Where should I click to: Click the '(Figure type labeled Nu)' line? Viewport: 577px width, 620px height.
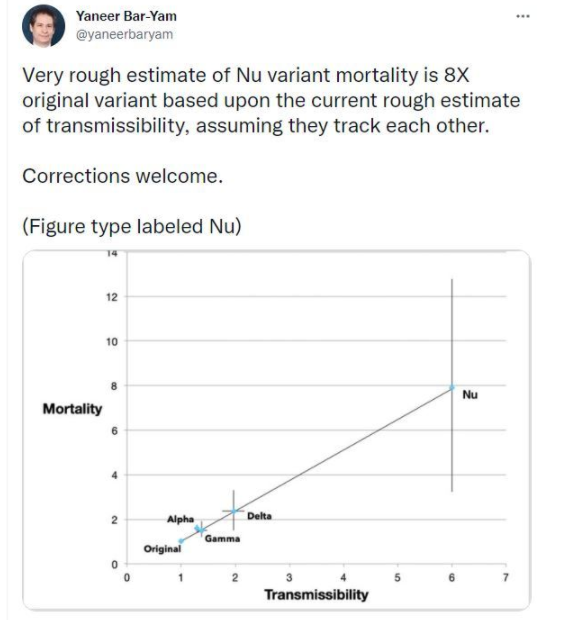click(x=132, y=227)
